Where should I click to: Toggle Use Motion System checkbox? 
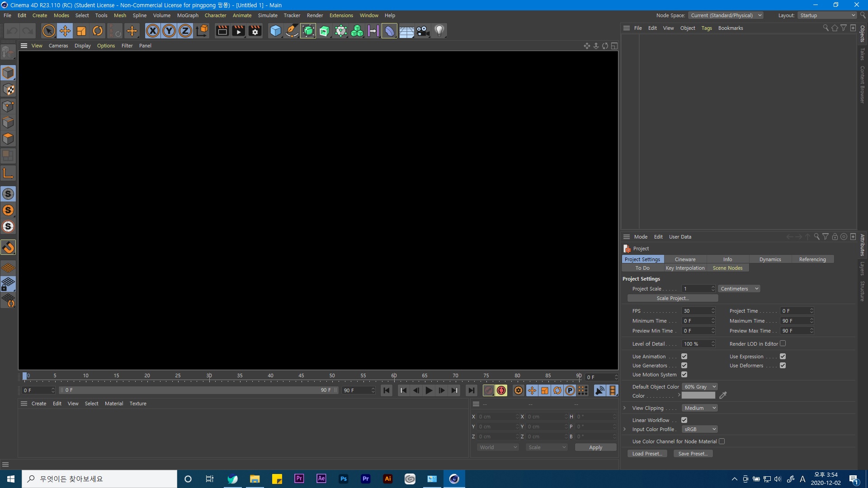tap(684, 375)
